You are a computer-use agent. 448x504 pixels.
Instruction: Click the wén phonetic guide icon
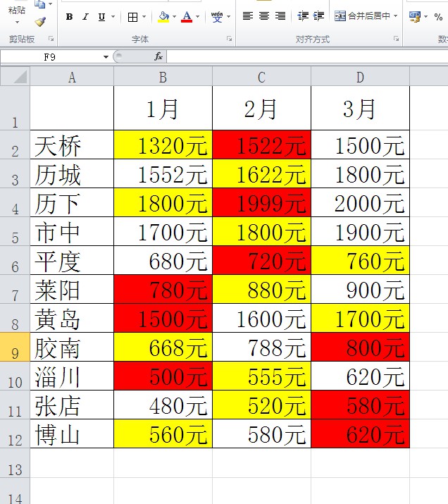point(217,17)
